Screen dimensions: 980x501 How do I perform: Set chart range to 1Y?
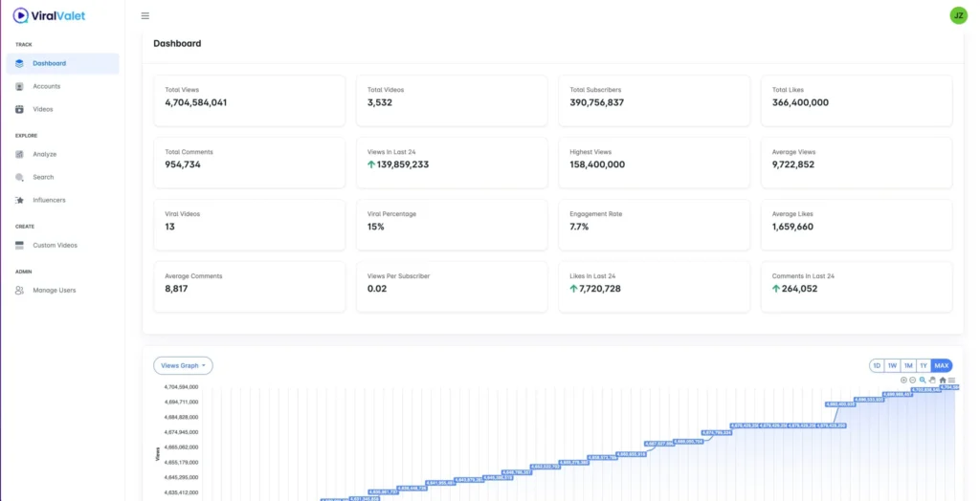tap(924, 365)
